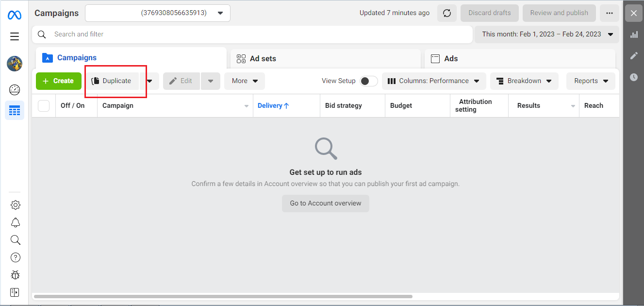The image size is (644, 306).
Task: Click the Campaign column sort arrow
Action: 247,106
